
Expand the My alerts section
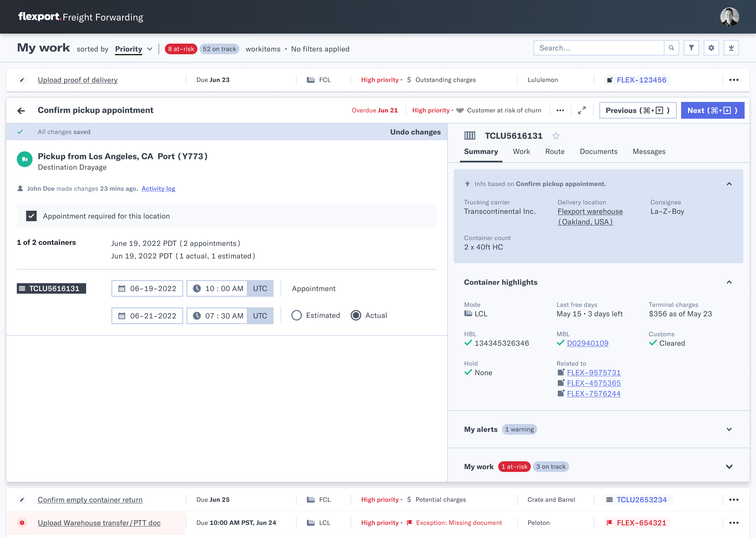click(729, 429)
